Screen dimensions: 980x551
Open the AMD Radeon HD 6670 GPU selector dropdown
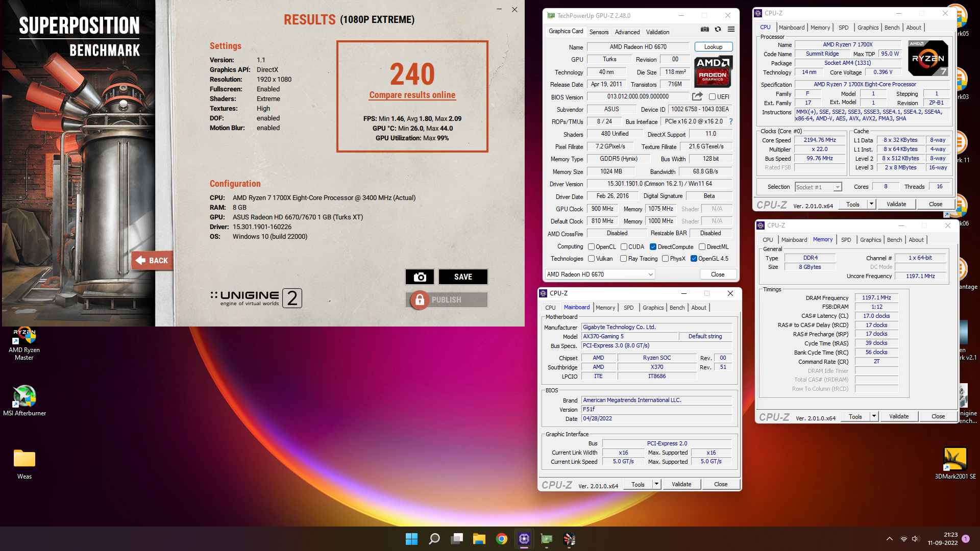(600, 274)
